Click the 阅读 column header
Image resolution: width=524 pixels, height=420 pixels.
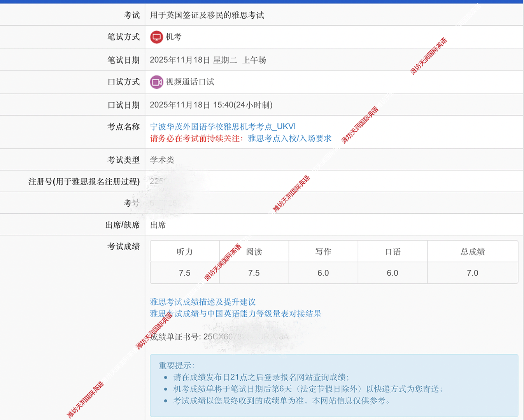pyautogui.click(x=254, y=251)
